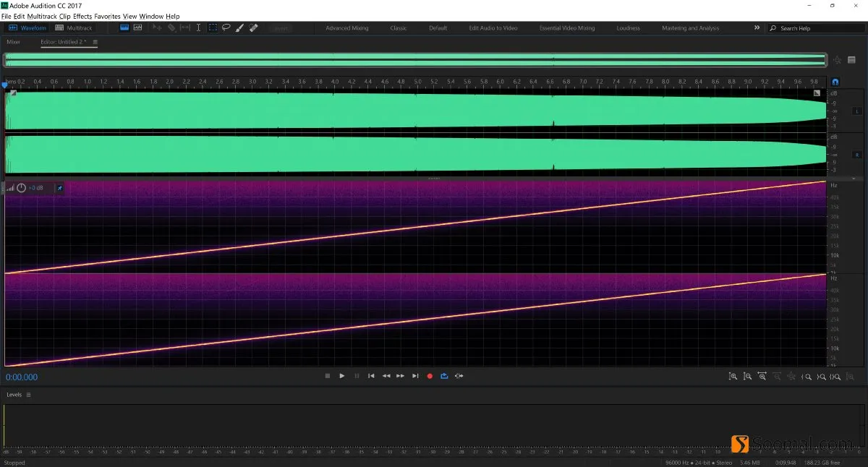The width and height of the screenshot is (868, 467).
Task: Move playhead to previous marker
Action: (371, 376)
